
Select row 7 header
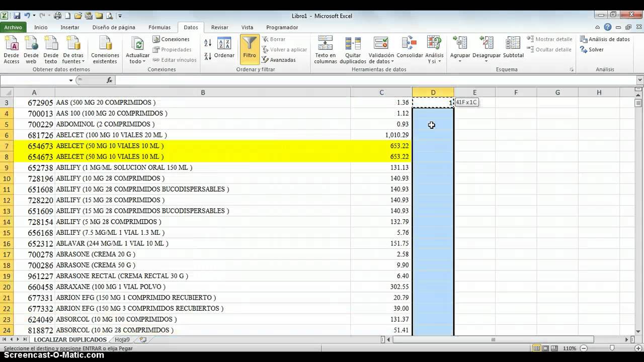7,146
